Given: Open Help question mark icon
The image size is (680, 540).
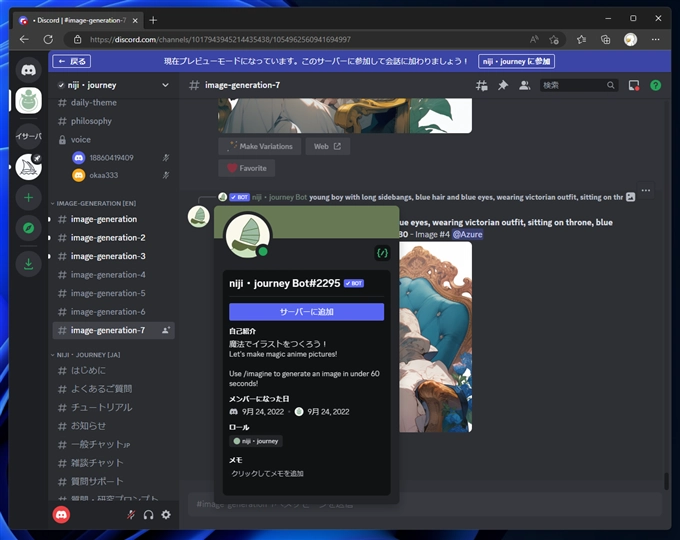Looking at the screenshot, I should tap(656, 85).
